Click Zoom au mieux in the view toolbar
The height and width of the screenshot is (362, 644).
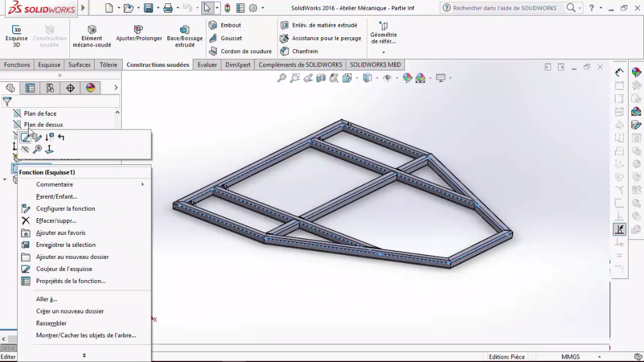pyautogui.click(x=281, y=77)
